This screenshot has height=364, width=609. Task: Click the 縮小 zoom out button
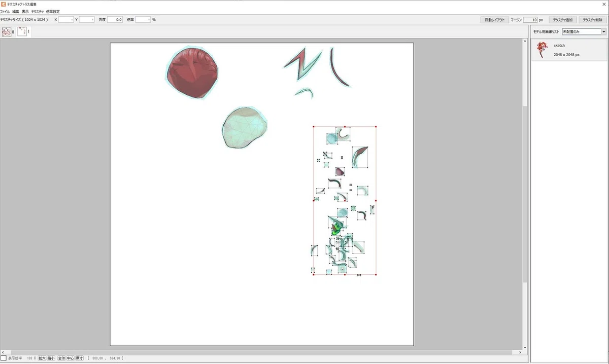click(x=51, y=358)
